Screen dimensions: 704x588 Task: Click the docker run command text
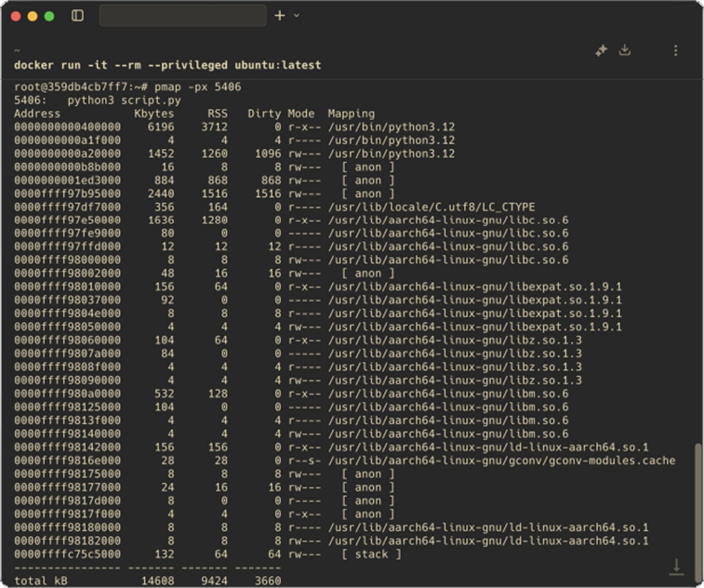pos(167,65)
